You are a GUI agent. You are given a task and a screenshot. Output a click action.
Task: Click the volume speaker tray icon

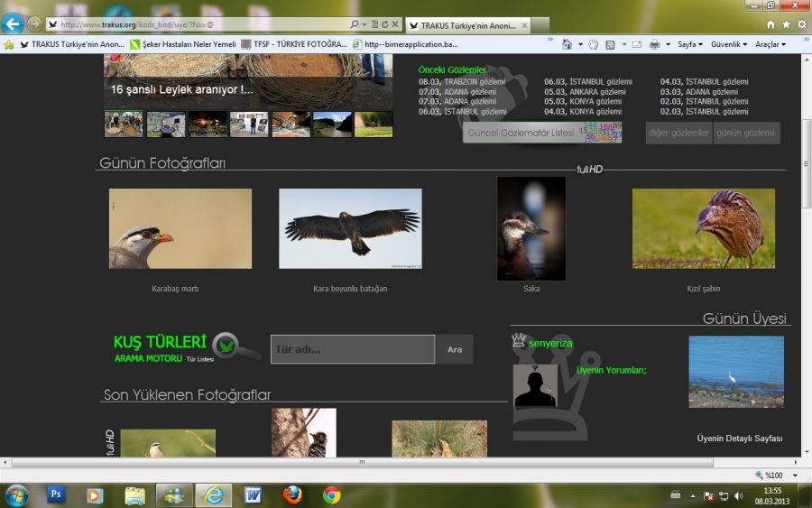click(739, 495)
